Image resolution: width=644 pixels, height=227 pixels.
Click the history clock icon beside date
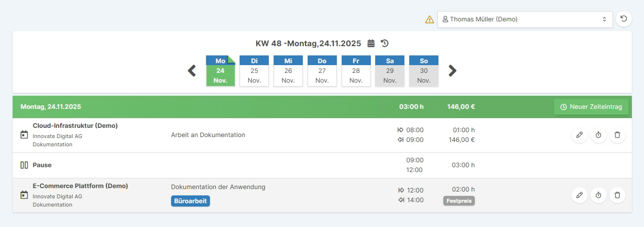tap(384, 44)
